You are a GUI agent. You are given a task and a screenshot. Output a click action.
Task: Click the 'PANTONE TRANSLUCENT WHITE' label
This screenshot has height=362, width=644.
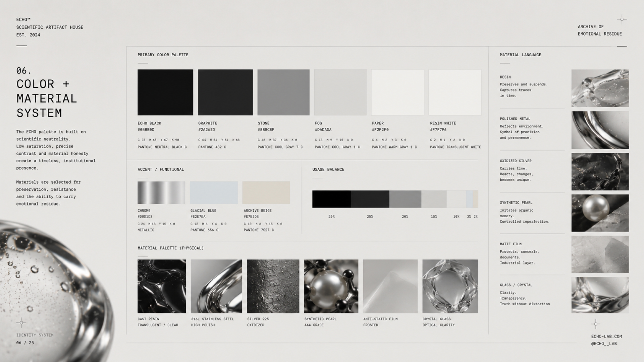(x=455, y=147)
